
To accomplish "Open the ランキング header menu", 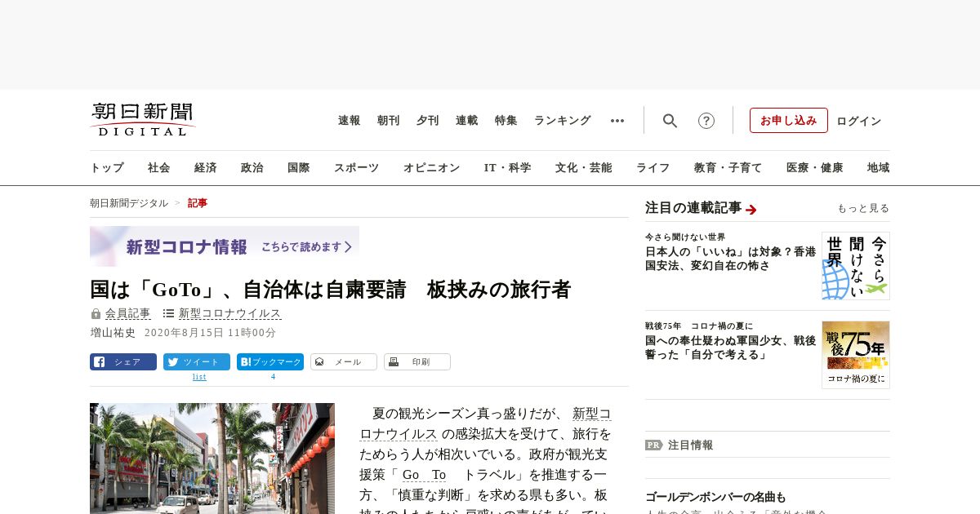I will click(x=563, y=121).
